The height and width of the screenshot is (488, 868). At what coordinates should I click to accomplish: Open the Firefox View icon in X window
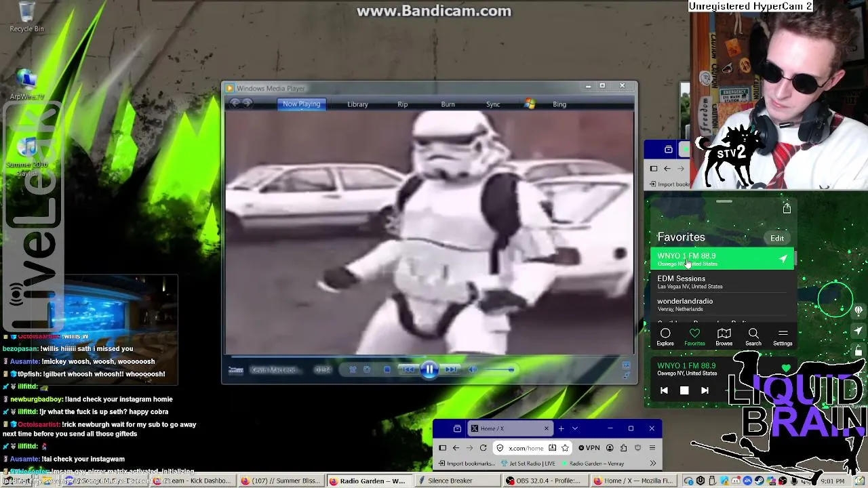pyautogui.click(x=457, y=428)
